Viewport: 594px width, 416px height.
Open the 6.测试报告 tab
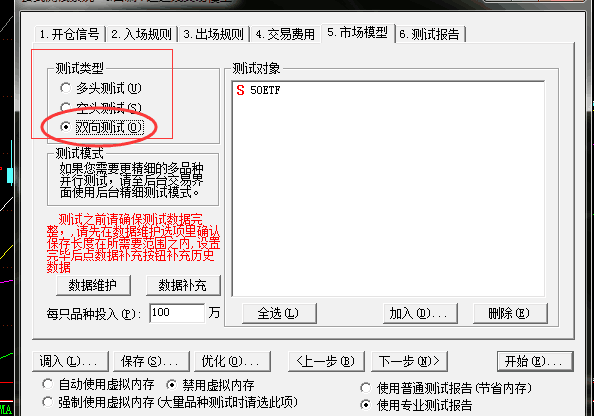point(430,34)
